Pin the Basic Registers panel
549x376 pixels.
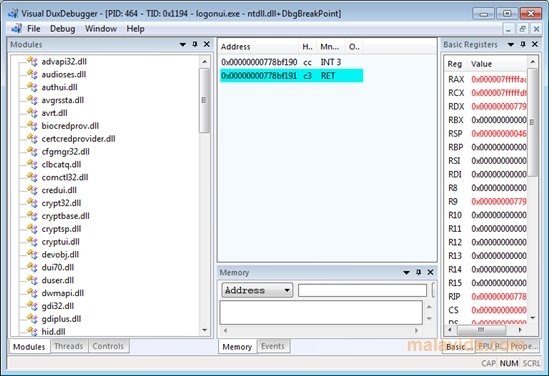(523, 44)
